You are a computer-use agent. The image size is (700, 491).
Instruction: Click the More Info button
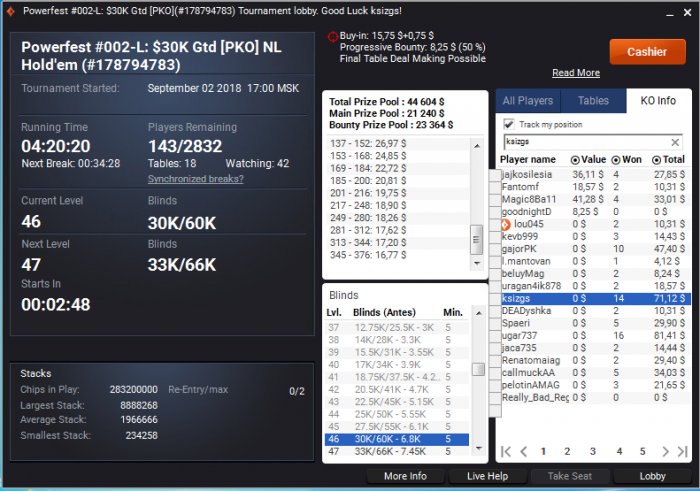click(405, 476)
